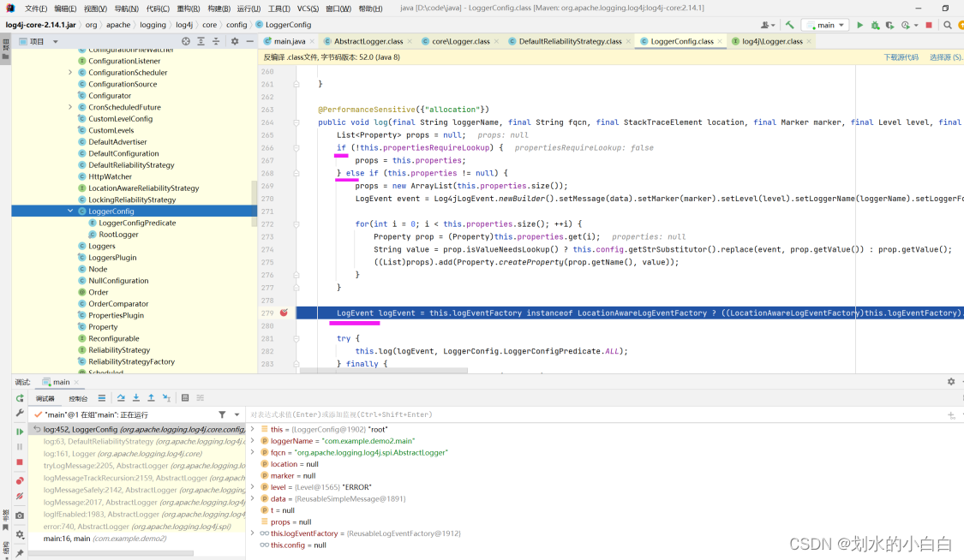
Task: Expand the CronScheduledFuture tree node
Action: pos(70,107)
